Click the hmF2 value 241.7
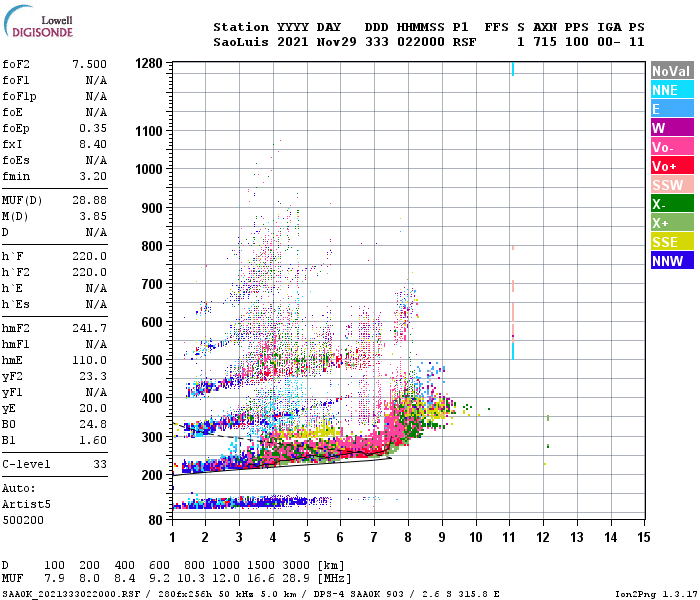700x600 pixels. point(90,329)
